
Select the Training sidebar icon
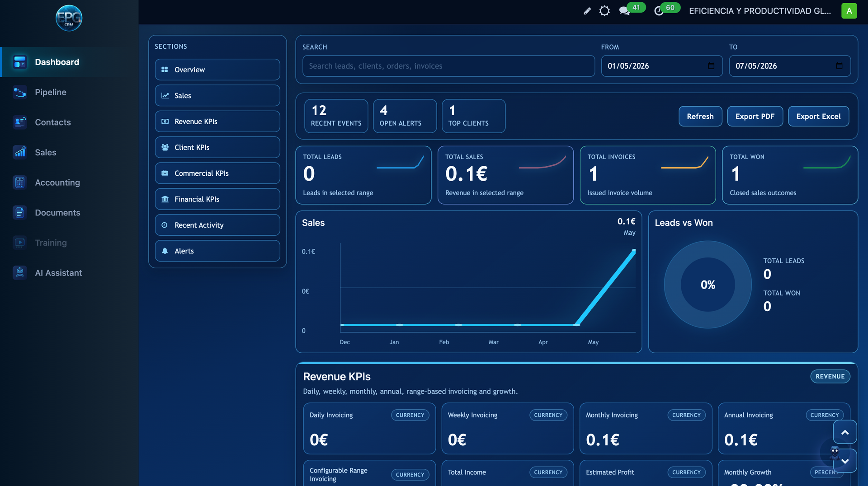point(20,243)
